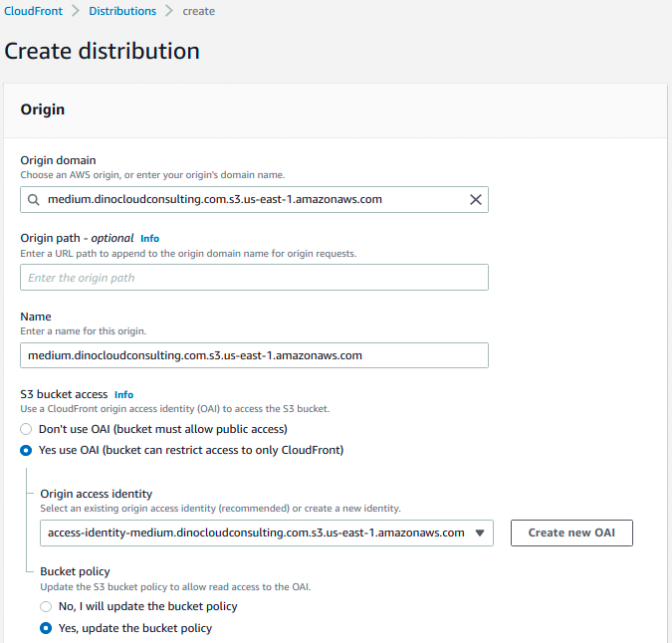Open Info link beside Origin path
672x643 pixels.
(149, 239)
